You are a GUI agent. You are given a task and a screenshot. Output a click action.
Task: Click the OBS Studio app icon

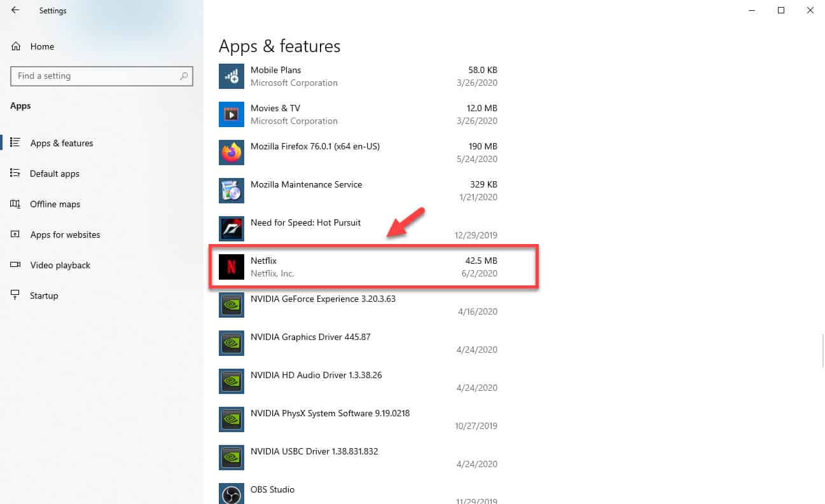232,494
